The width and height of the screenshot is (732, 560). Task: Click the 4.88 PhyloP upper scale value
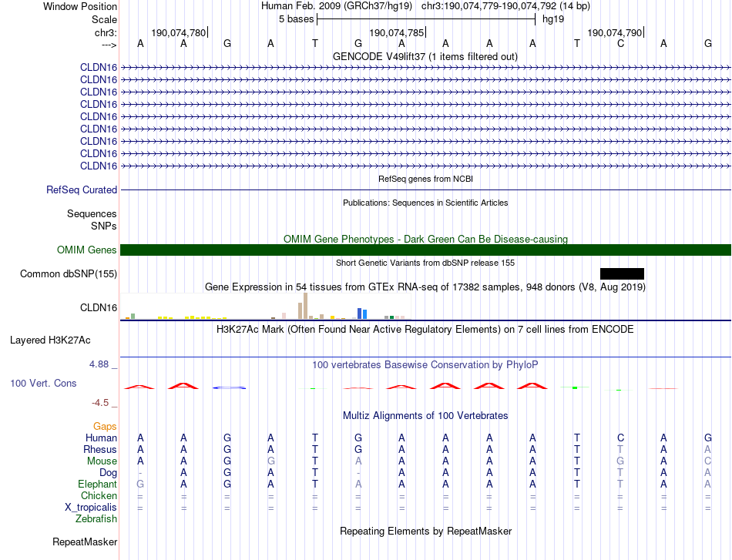tap(99, 364)
